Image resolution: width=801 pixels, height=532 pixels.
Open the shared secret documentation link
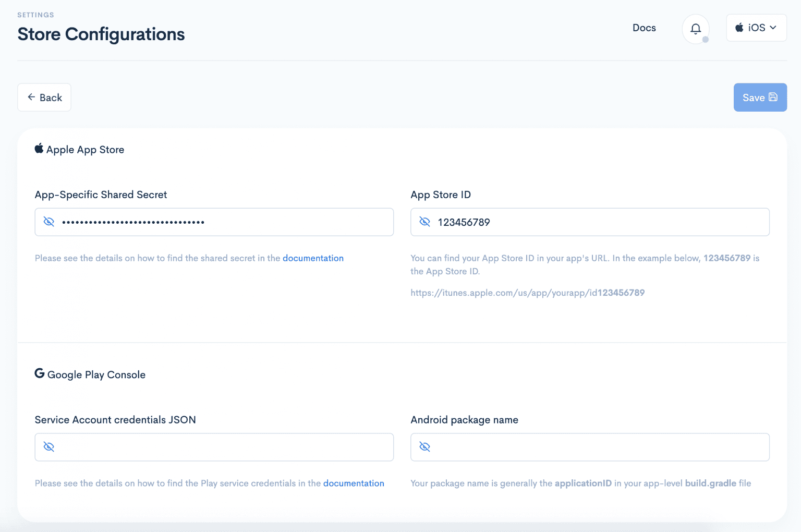pyautogui.click(x=313, y=258)
